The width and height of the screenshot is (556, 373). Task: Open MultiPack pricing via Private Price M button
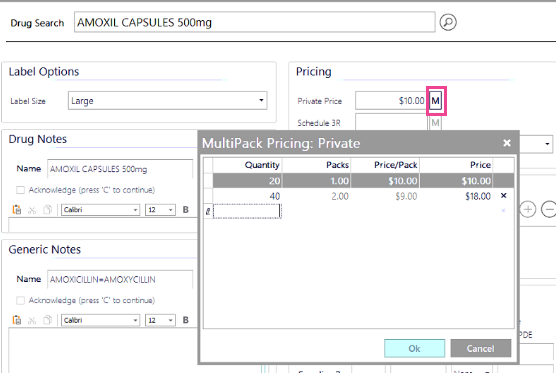point(436,101)
